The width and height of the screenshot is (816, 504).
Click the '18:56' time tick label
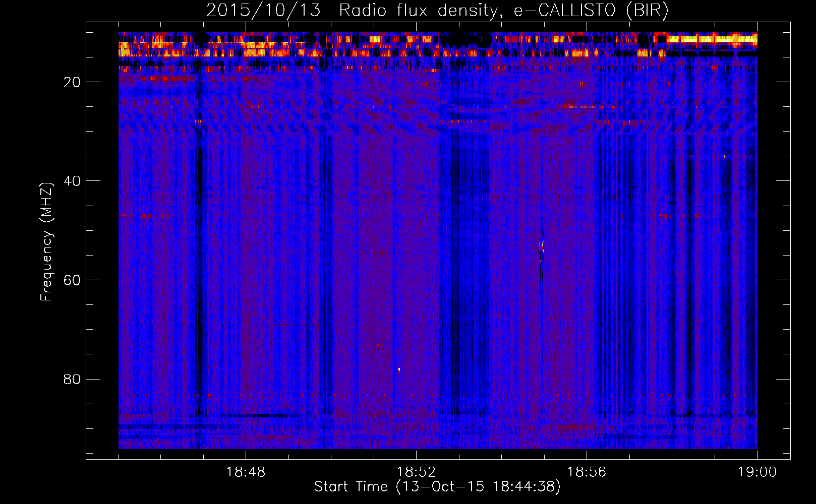pyautogui.click(x=587, y=472)
